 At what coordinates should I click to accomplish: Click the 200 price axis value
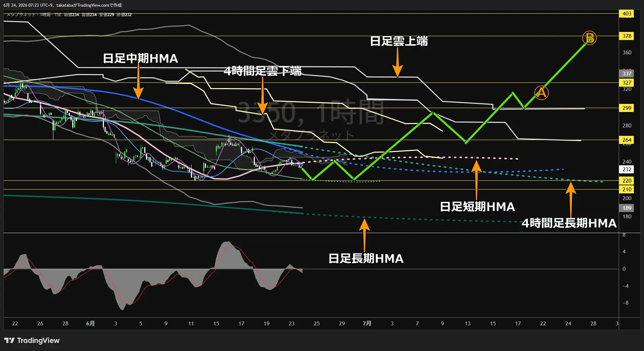[x=627, y=198]
